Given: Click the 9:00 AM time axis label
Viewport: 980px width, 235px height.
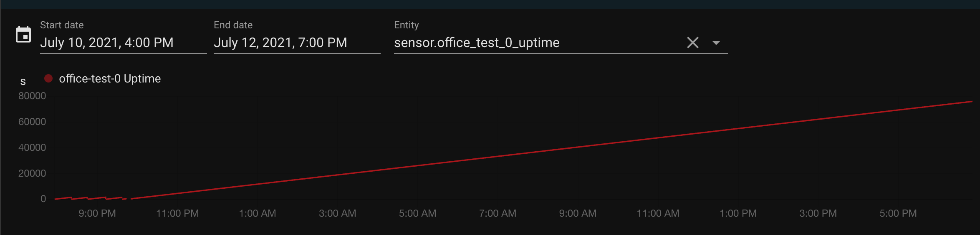Looking at the screenshot, I should [x=578, y=213].
